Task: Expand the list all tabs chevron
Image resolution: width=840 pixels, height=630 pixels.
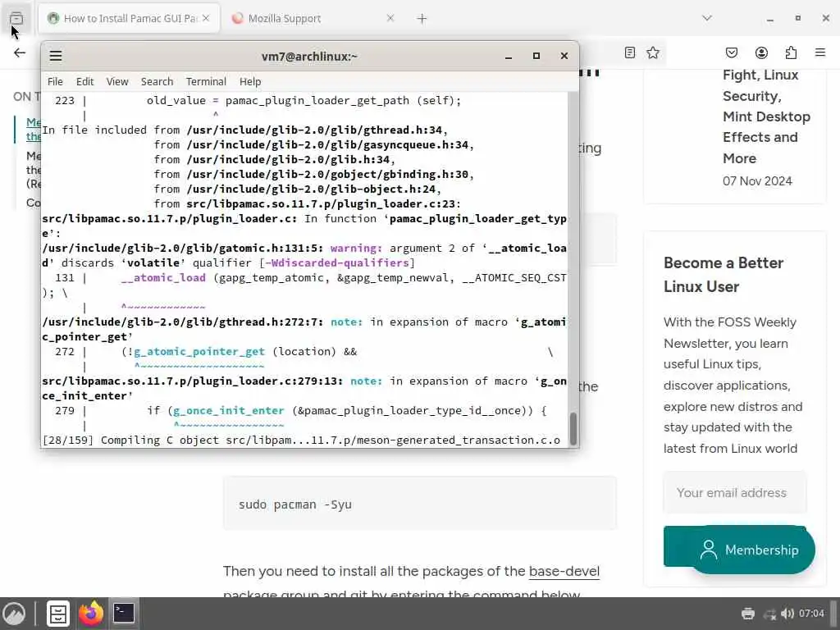Action: point(707,18)
